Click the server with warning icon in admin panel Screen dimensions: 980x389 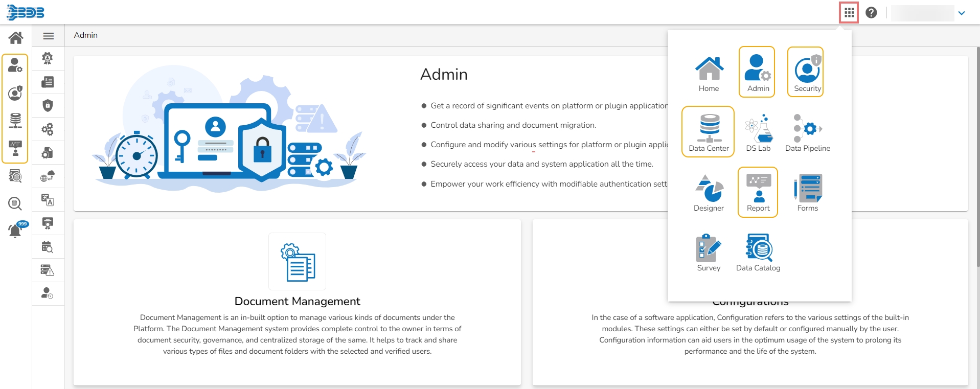coord(48,270)
